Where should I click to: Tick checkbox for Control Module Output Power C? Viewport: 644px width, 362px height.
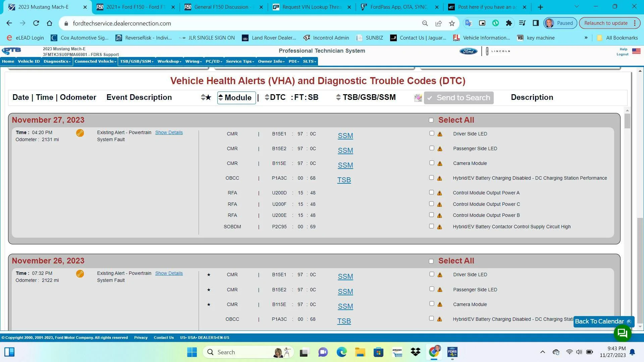(x=431, y=204)
